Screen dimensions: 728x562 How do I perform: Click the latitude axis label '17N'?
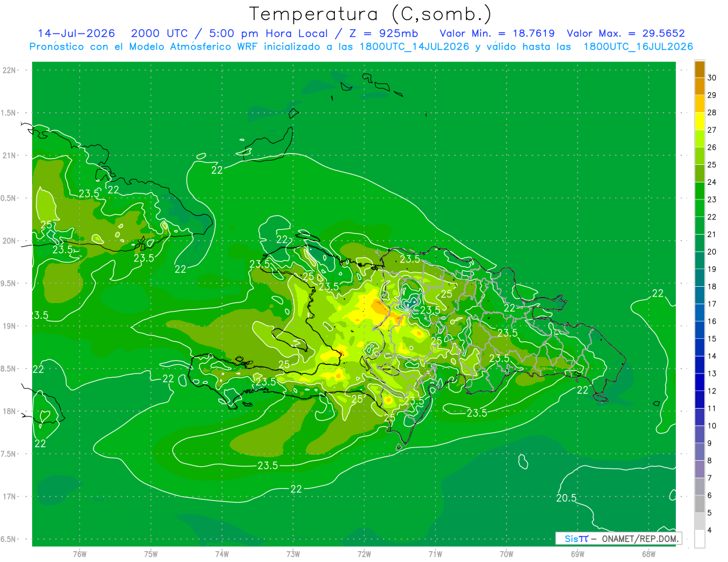pos(10,497)
